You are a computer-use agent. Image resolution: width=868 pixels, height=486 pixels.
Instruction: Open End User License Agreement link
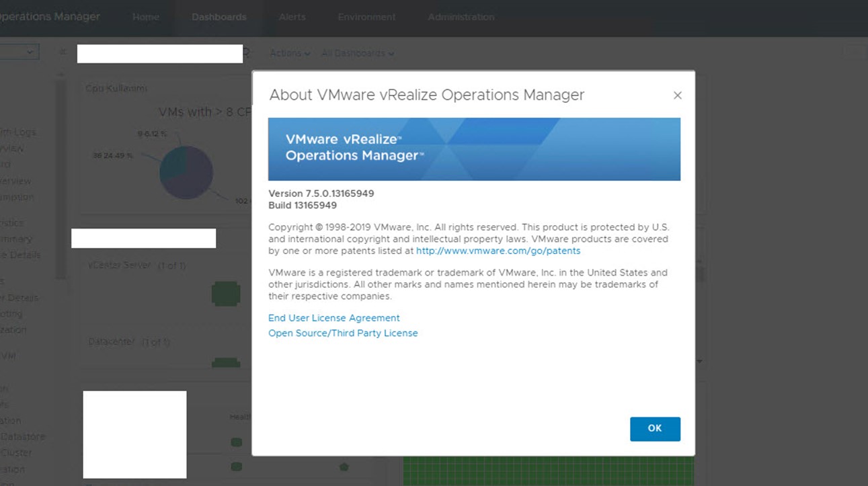coord(334,318)
